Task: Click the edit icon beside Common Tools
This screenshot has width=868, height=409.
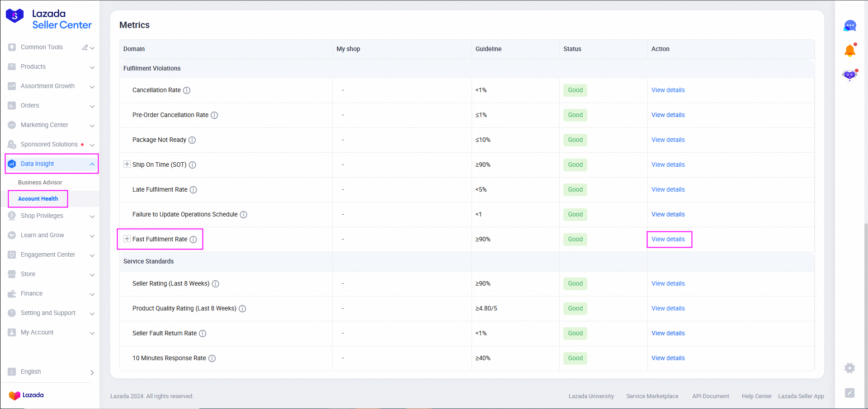Action: coord(85,47)
